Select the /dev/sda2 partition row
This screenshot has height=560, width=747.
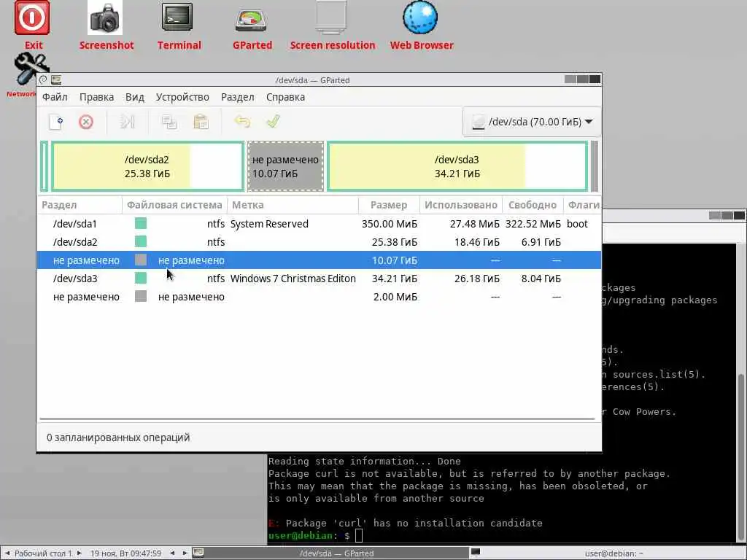(x=320, y=242)
